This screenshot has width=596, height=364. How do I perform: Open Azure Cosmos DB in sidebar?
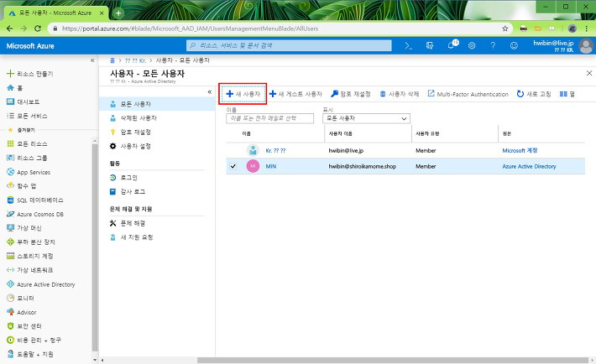click(35, 215)
